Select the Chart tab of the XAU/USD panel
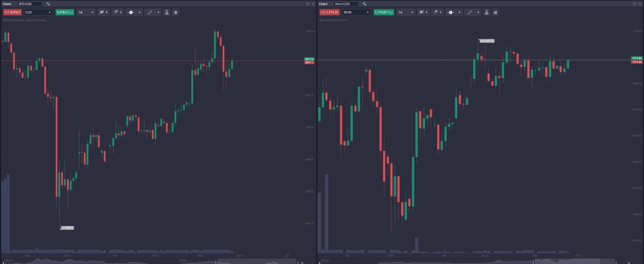This screenshot has width=644, height=264. 325,3
